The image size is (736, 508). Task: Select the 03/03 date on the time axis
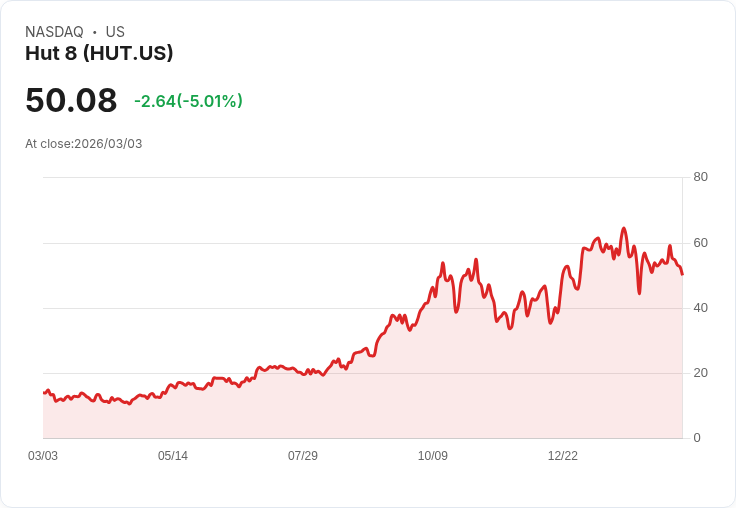pos(43,456)
